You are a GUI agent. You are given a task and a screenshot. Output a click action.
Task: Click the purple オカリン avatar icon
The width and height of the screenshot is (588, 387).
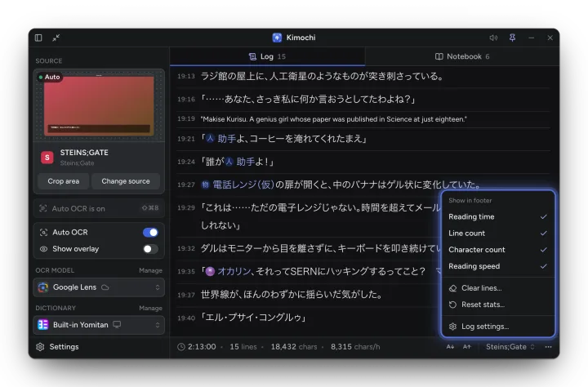211,271
